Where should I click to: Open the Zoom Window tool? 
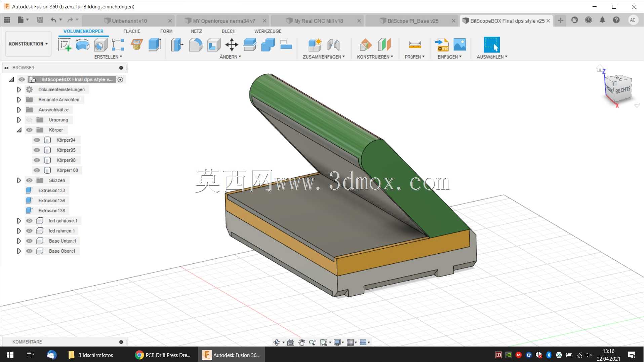323,342
